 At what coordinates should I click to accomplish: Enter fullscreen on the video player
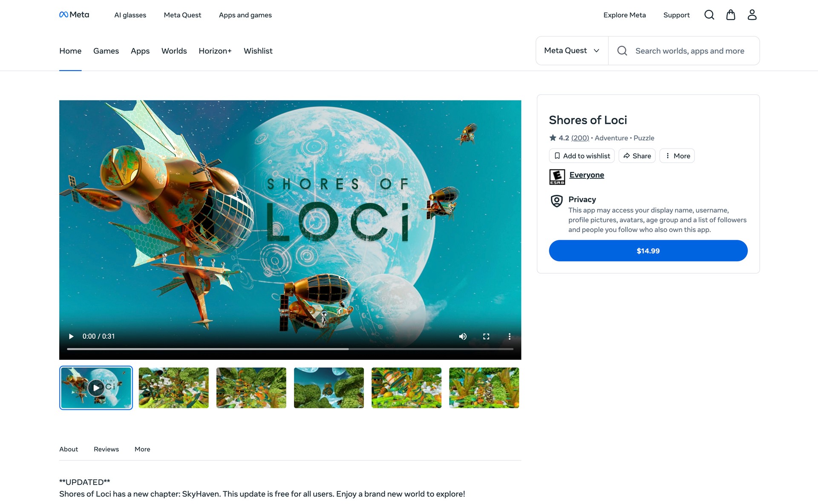(x=486, y=336)
